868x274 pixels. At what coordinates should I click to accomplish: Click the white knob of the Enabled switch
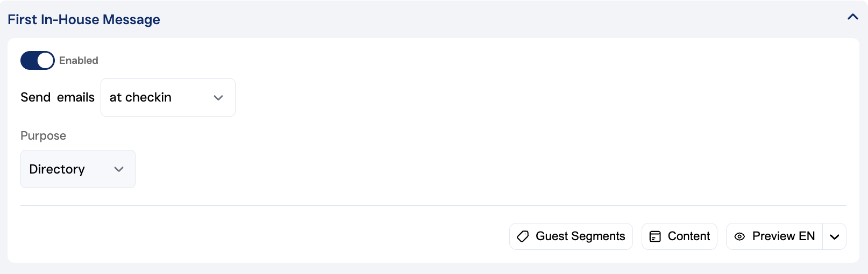(x=45, y=61)
